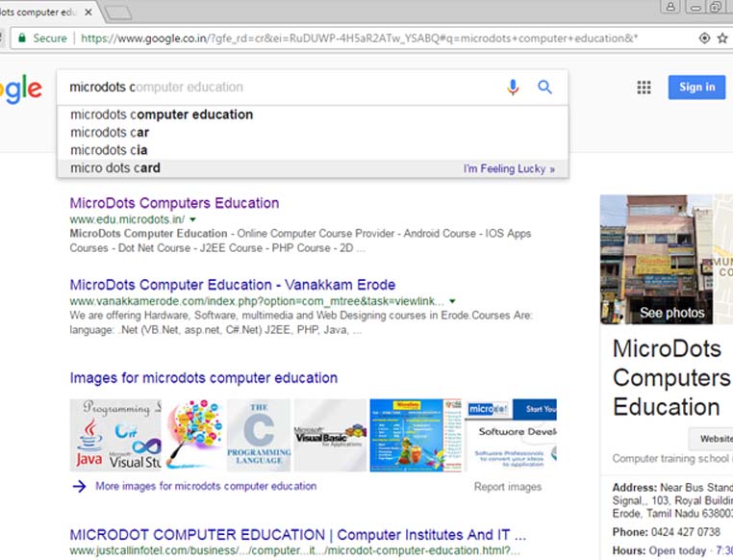Viewport: 733px width, 560px height.
Task: Click the blue search magnifier icon
Action: coord(544,87)
